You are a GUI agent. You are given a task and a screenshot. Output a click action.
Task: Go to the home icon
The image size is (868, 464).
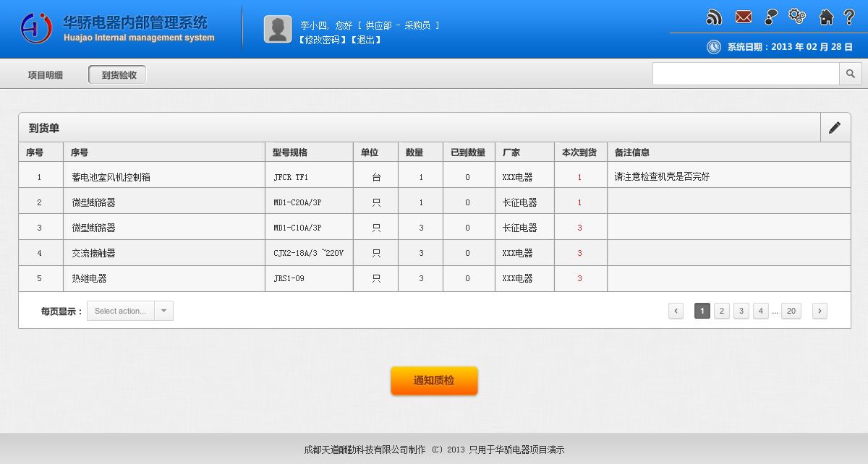pos(827,17)
